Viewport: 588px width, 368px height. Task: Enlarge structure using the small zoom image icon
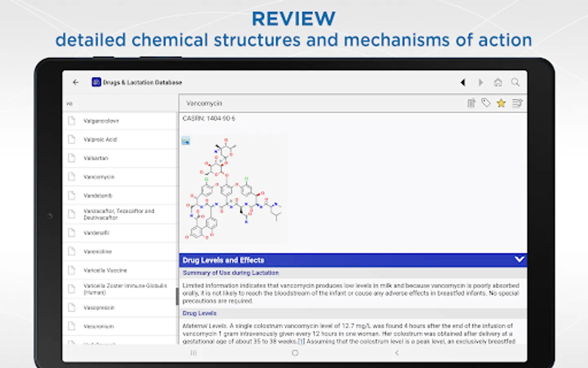(186, 141)
